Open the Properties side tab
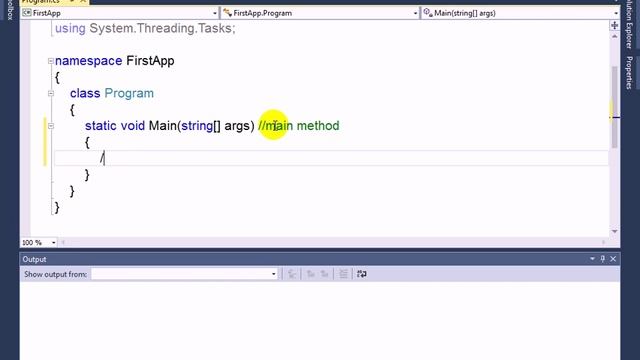 click(629, 72)
